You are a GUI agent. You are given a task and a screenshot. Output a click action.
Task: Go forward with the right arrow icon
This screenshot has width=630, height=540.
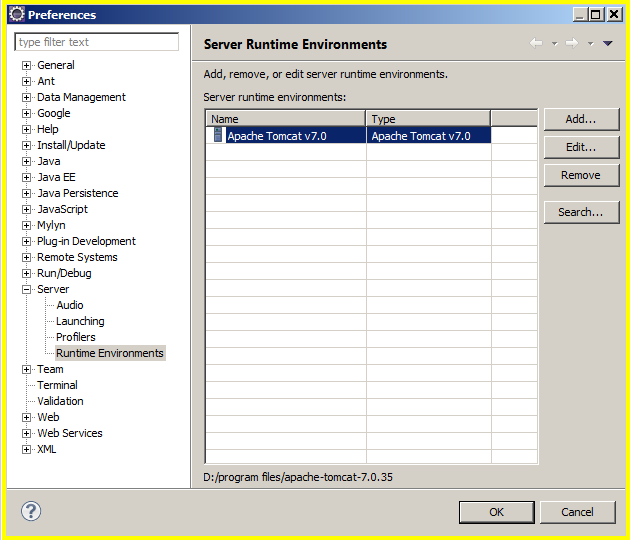[x=572, y=43]
